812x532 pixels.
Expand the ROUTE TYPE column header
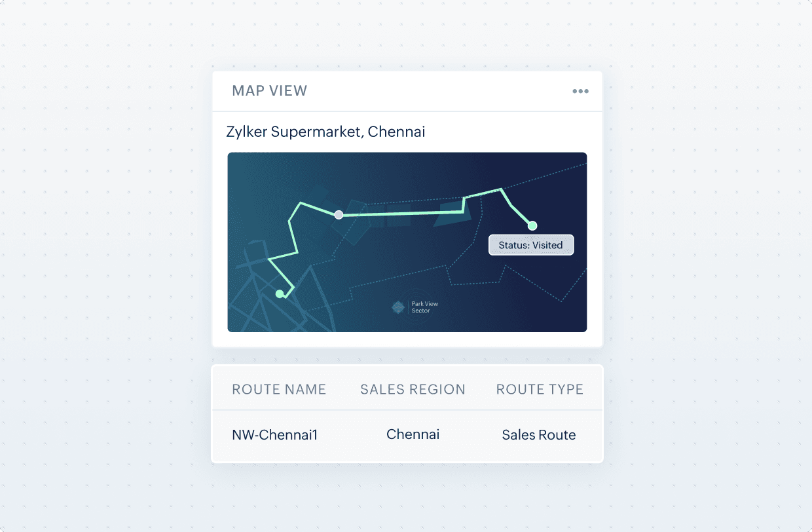[x=540, y=389]
